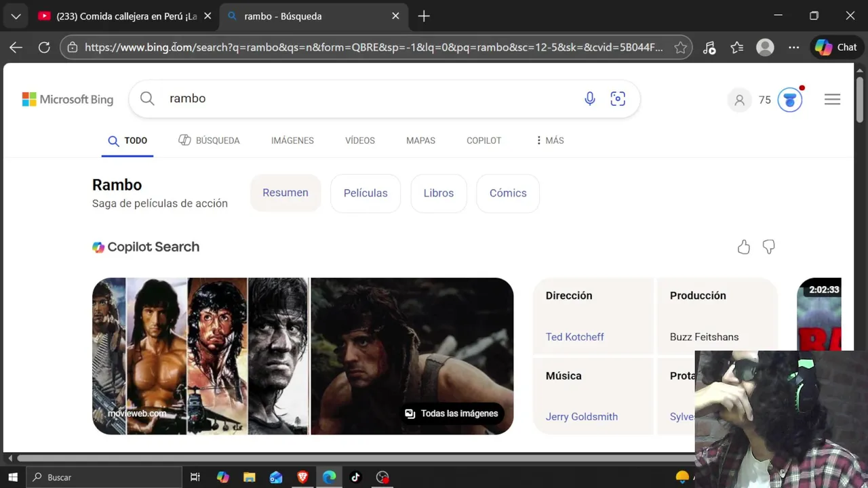
Task: Open the Ted Kotcheff link
Action: [574, 337]
